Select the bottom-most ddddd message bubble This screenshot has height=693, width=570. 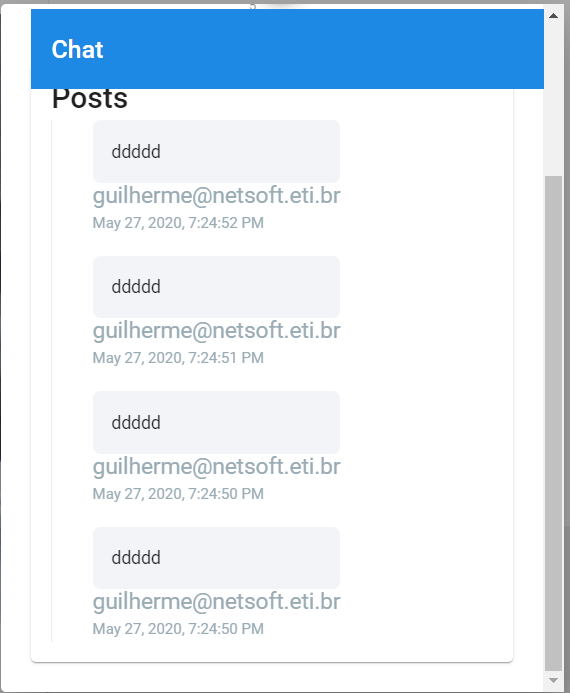(x=216, y=558)
